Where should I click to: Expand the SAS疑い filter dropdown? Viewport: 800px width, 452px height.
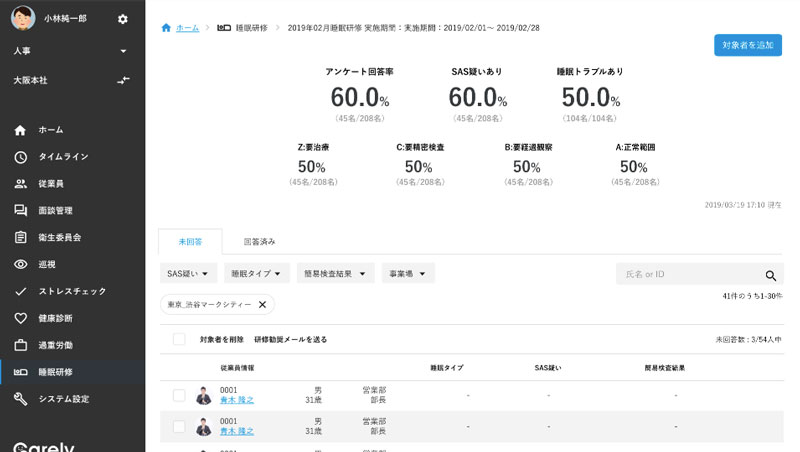pyautogui.click(x=188, y=273)
